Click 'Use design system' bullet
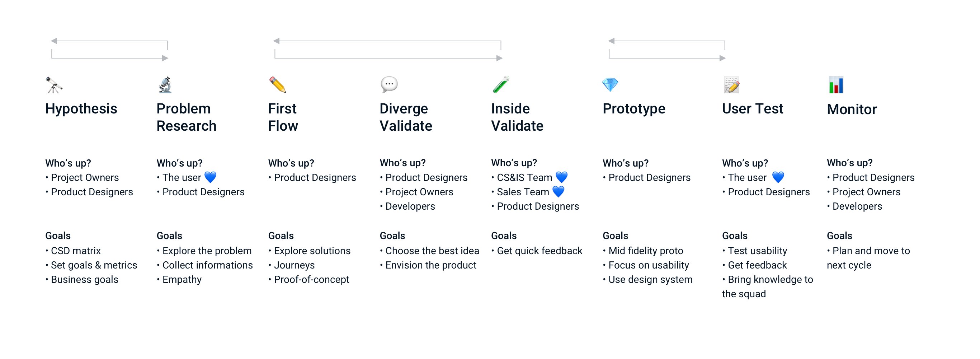The width and height of the screenshot is (980, 359). [x=650, y=279]
